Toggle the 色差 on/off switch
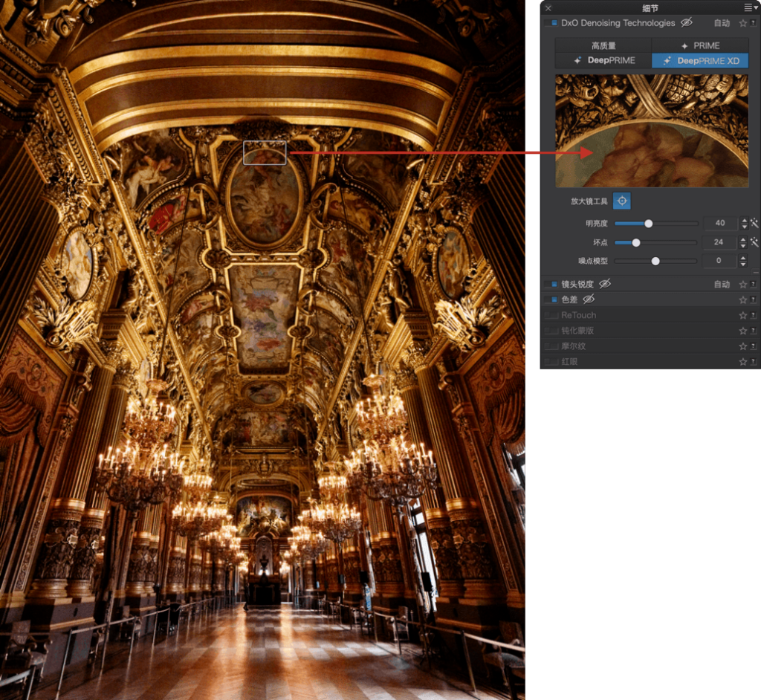Viewport: 761px width, 700px height. click(x=551, y=299)
